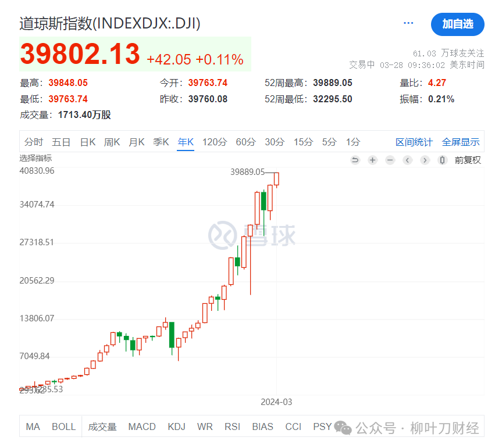Show the KDJ indicator

[x=176, y=427]
